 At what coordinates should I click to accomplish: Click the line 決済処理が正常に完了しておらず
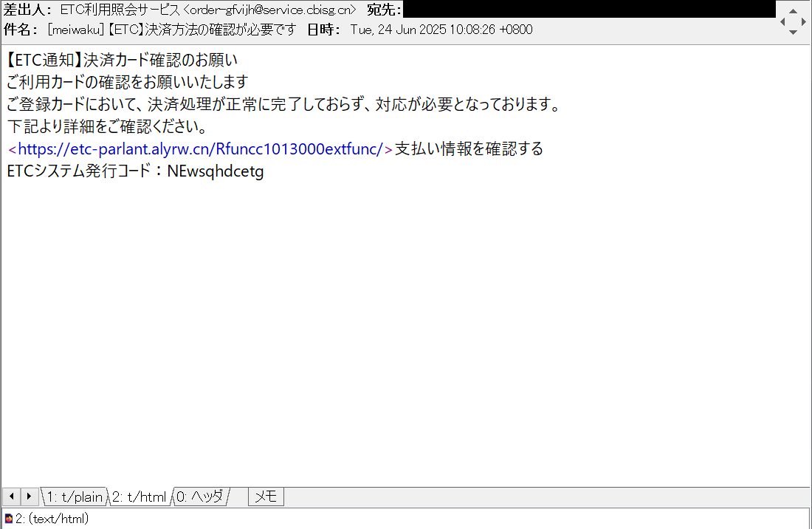(x=254, y=104)
